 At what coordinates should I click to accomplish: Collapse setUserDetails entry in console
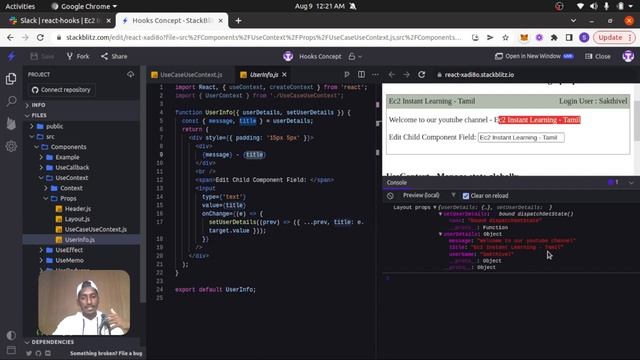tap(440, 214)
